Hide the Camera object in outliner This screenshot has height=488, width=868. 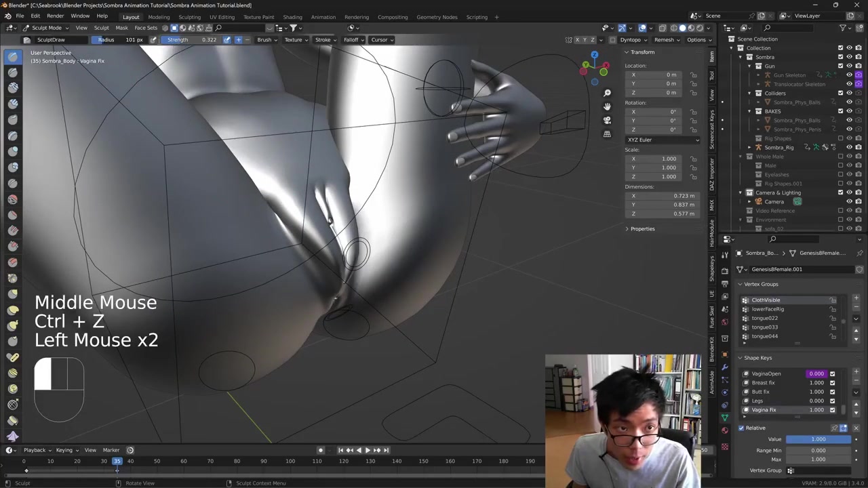point(849,201)
